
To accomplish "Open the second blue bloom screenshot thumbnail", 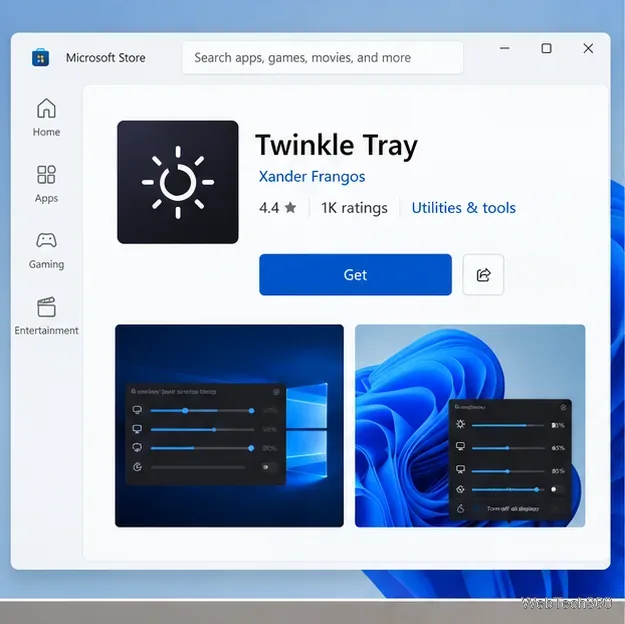I will (x=470, y=425).
